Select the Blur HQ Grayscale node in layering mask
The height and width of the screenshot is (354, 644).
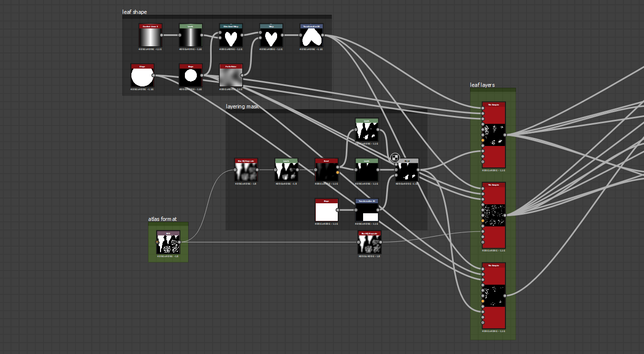pyautogui.click(x=245, y=171)
